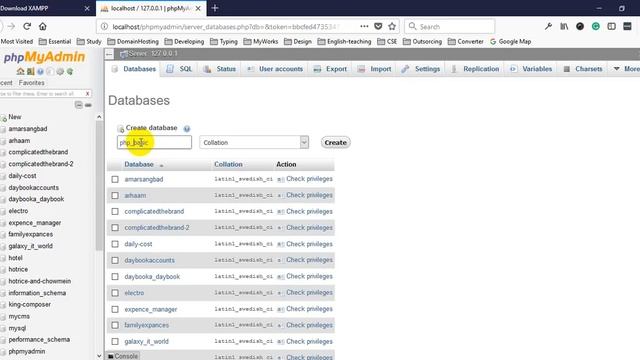Screen dimensions: 640x360
Task: Click the green reload navigation panel icon
Action: (70, 71)
